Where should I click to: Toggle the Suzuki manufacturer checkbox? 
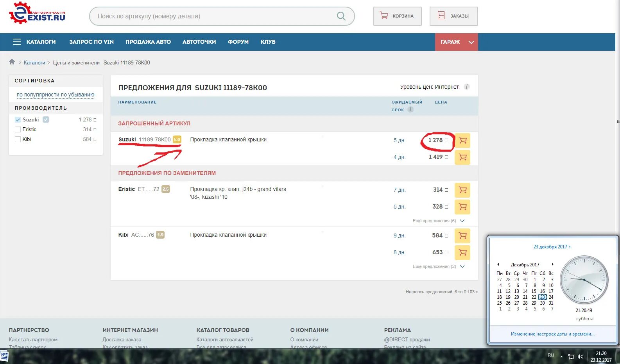pos(18,120)
